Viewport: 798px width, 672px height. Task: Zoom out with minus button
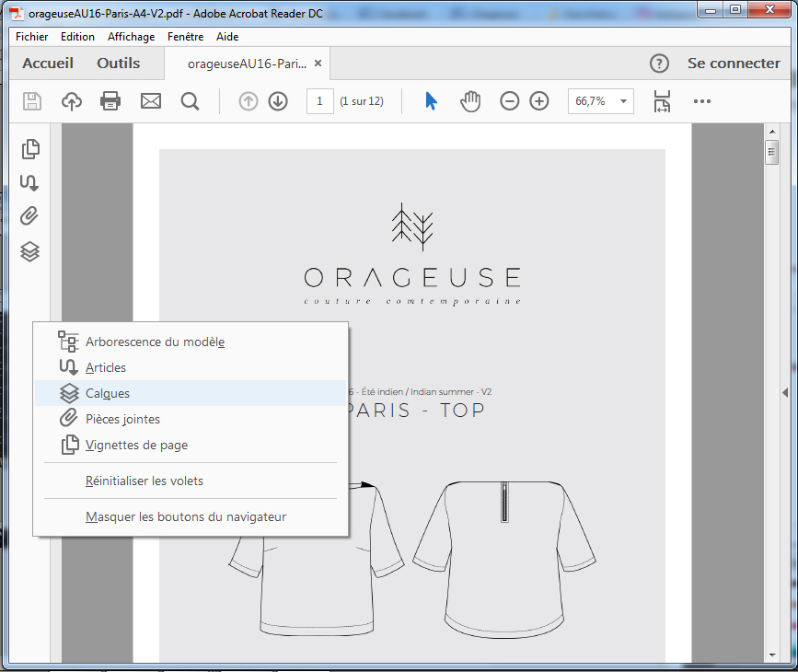click(x=509, y=101)
